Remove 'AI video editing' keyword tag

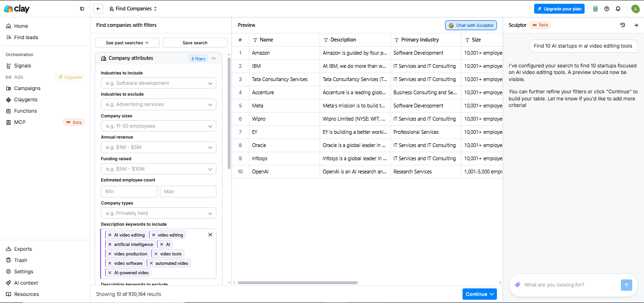110,235
